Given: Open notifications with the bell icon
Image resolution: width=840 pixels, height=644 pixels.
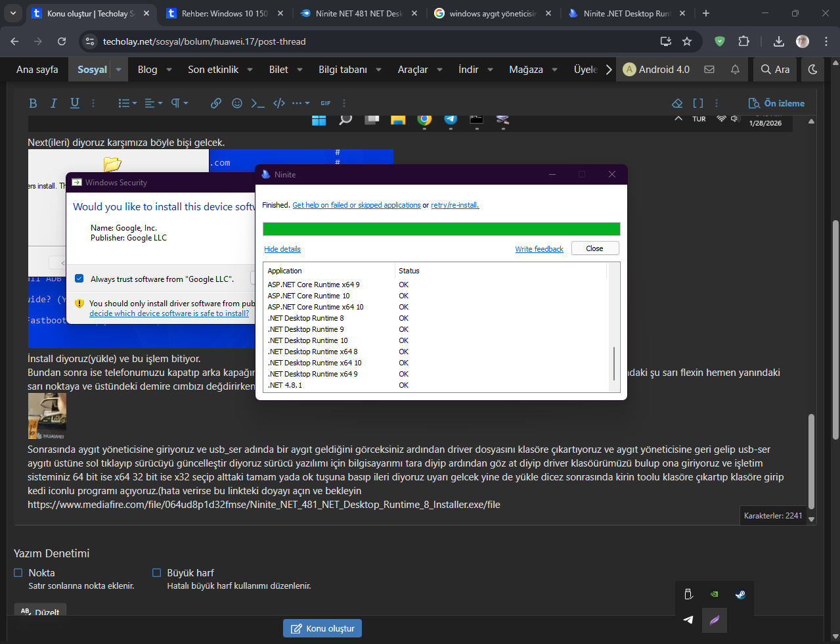Looking at the screenshot, I should [735, 69].
